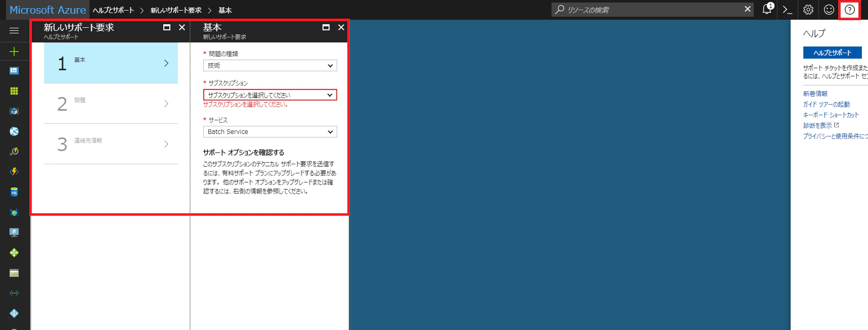
Task: Click the リソースの検索 search field
Action: pyautogui.click(x=652, y=10)
